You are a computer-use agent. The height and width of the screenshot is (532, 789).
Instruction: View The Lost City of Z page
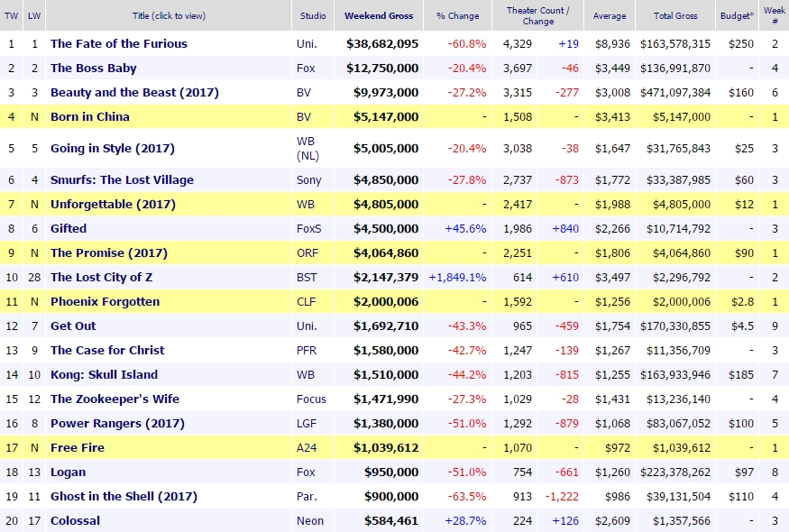(101, 278)
